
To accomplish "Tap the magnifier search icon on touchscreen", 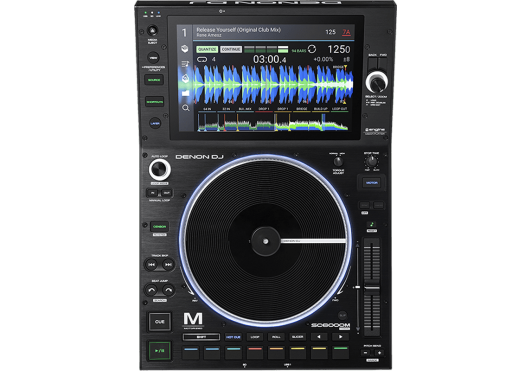I will pyautogui.click(x=185, y=108).
